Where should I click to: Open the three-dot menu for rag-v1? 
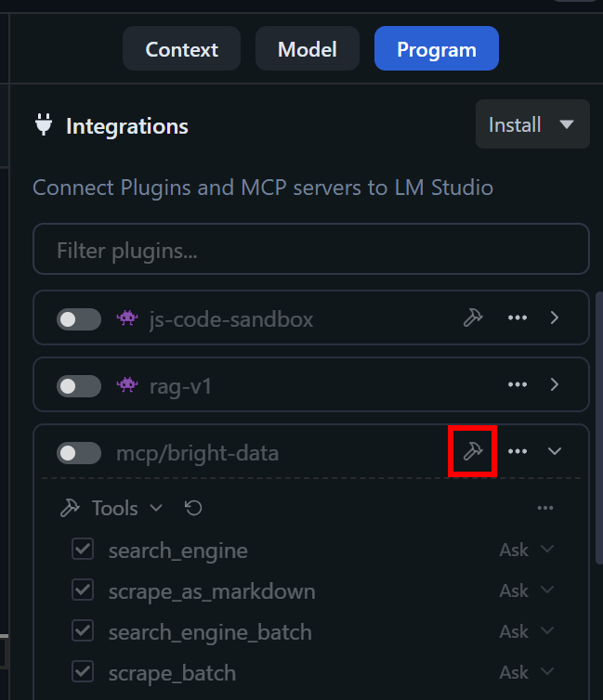click(518, 384)
